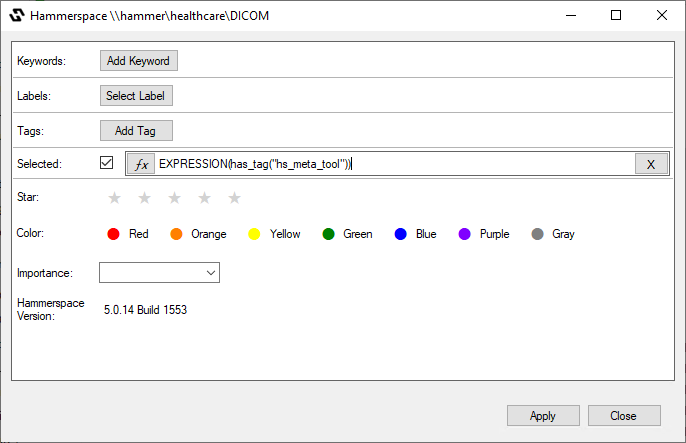Screen dimensions: 686x443
Task: Apply the metadata changes
Action: click(x=543, y=415)
